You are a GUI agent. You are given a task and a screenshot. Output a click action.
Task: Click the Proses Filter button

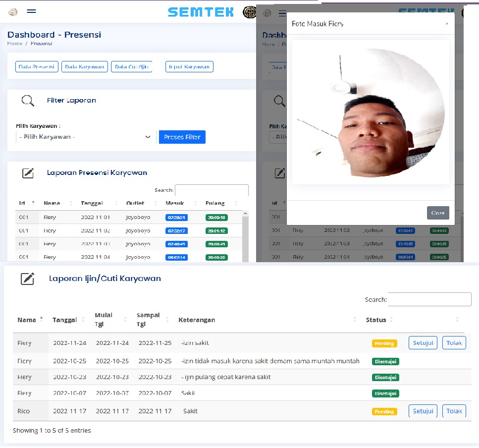[182, 137]
